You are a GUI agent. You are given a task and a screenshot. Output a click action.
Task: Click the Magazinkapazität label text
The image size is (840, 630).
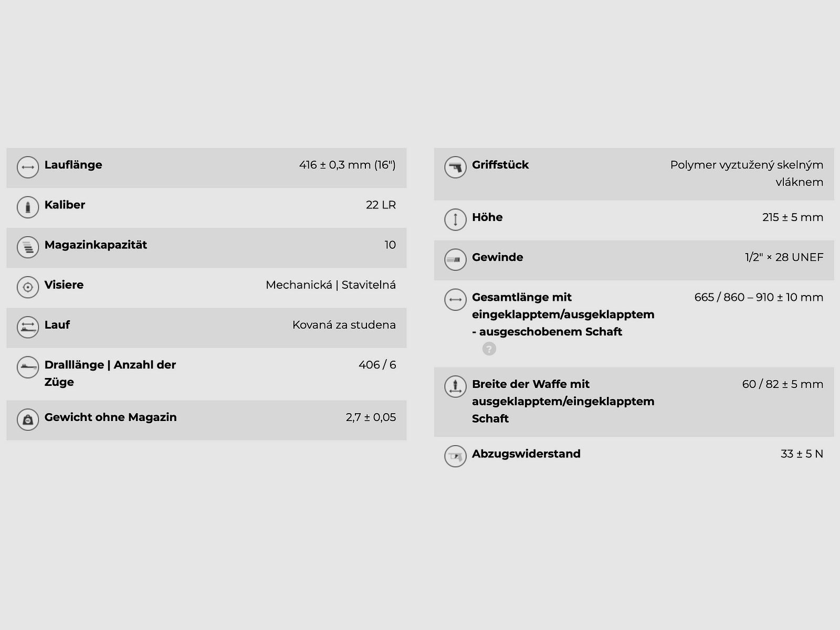(96, 245)
